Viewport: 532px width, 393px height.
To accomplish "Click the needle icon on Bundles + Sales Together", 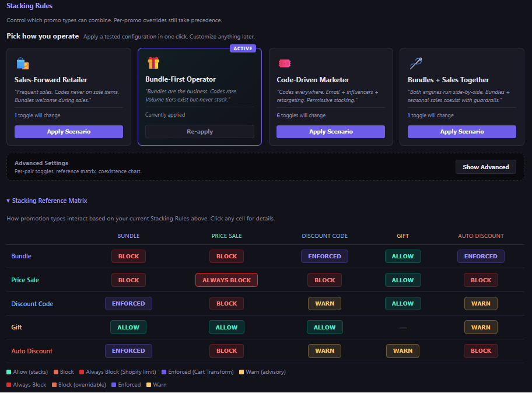I will pyautogui.click(x=415, y=63).
